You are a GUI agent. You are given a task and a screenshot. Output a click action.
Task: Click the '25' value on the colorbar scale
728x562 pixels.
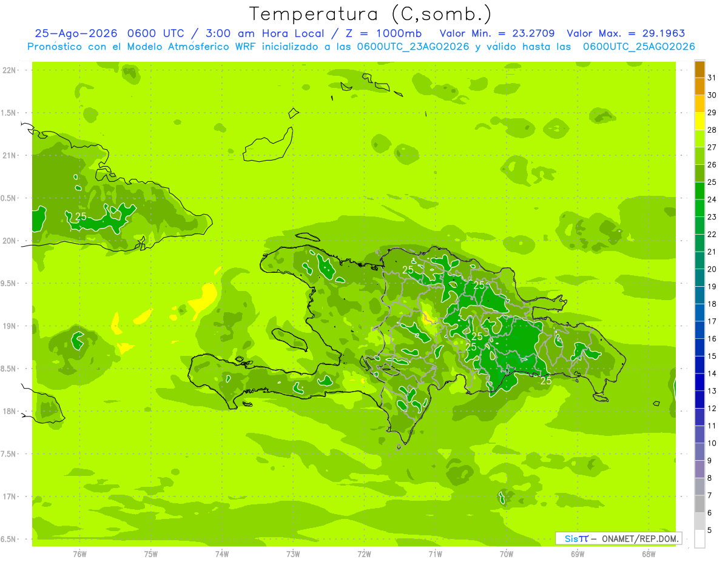[712, 182]
